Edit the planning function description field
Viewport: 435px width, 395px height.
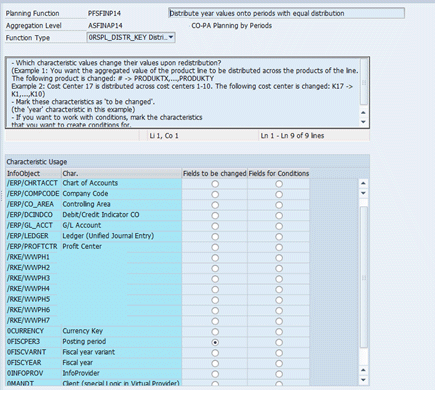(x=286, y=13)
